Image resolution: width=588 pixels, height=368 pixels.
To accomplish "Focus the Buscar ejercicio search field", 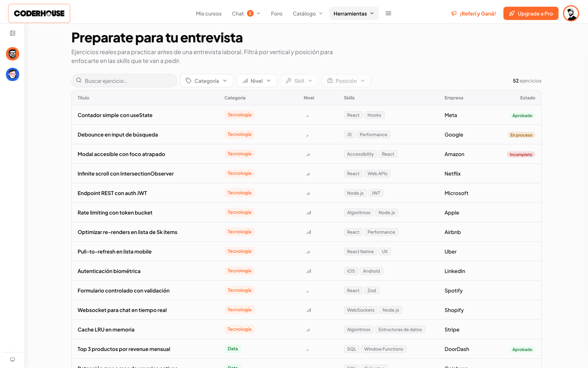I will pos(124,81).
